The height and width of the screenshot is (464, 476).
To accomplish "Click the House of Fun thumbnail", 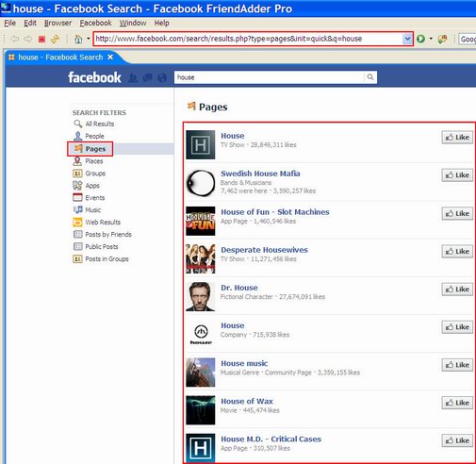I will [x=201, y=221].
